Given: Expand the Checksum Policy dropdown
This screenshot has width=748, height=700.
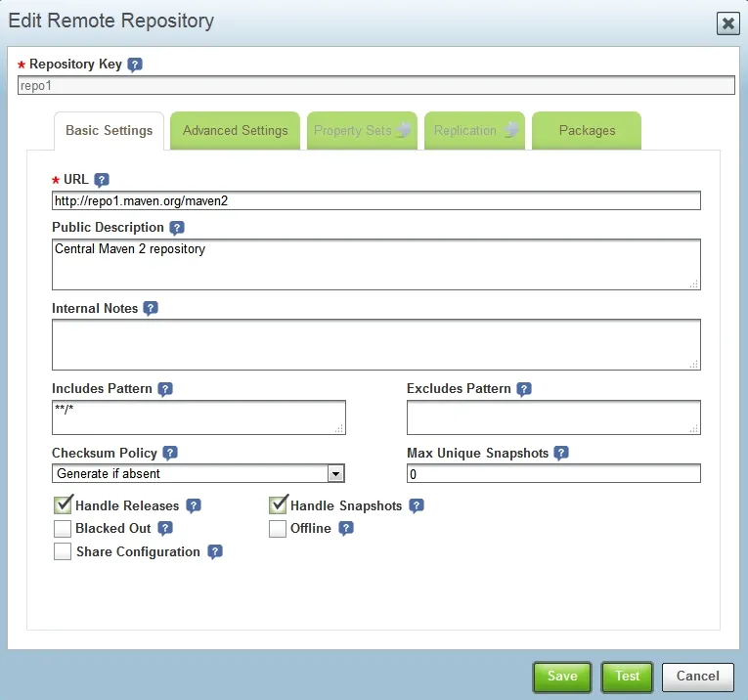Looking at the screenshot, I should tap(335, 474).
